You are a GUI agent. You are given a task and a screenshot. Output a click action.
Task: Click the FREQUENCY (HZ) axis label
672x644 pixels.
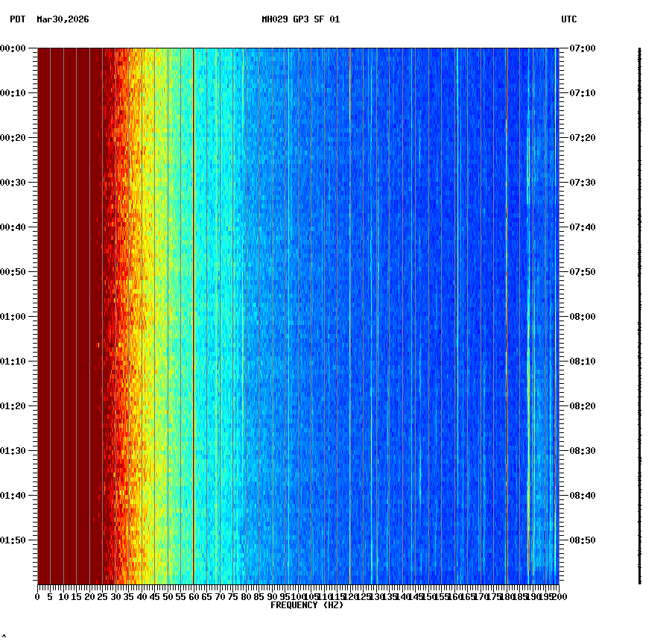click(307, 605)
